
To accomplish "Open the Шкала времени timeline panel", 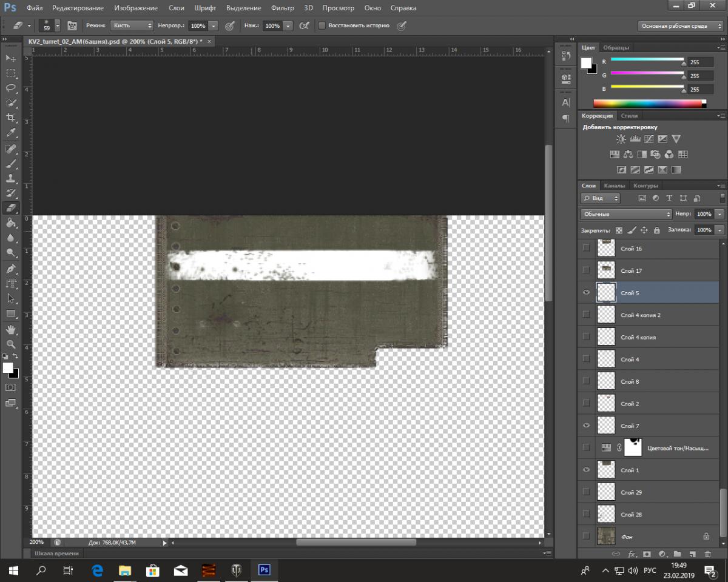I will [x=56, y=553].
